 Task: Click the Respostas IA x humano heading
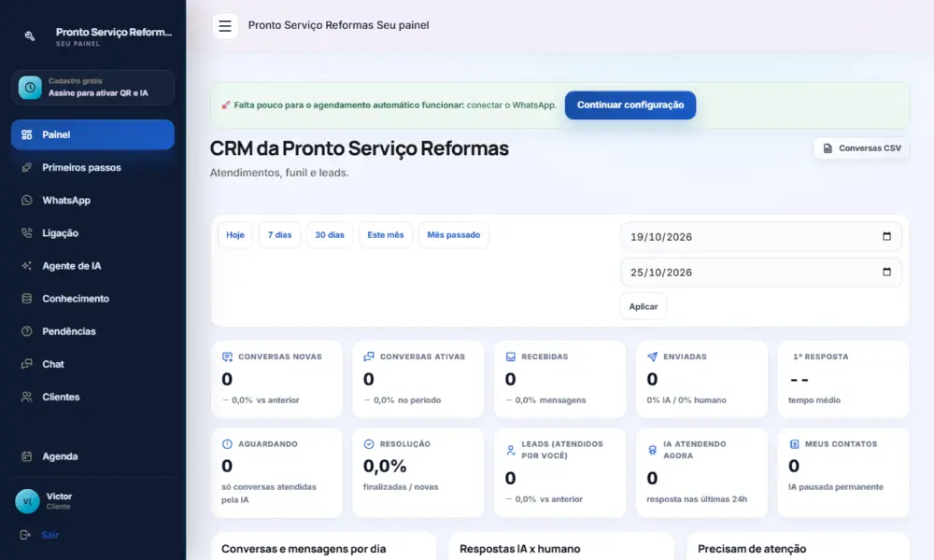pyautogui.click(x=520, y=549)
